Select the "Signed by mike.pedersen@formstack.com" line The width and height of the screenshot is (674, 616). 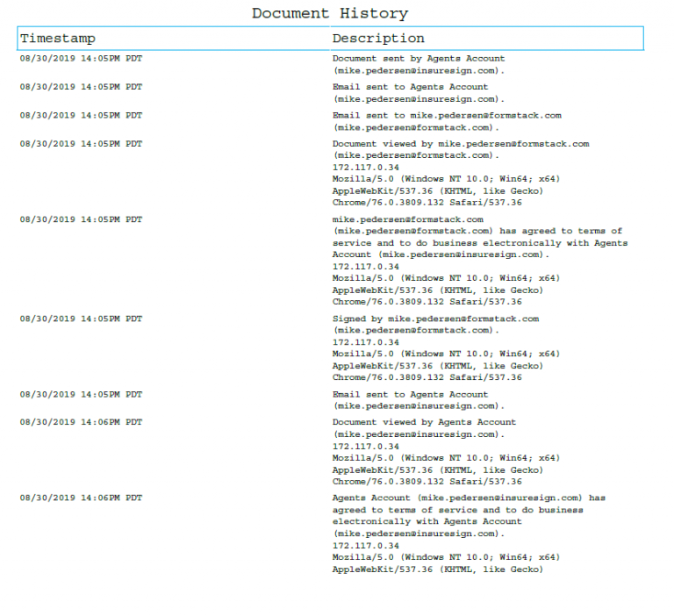(x=435, y=319)
